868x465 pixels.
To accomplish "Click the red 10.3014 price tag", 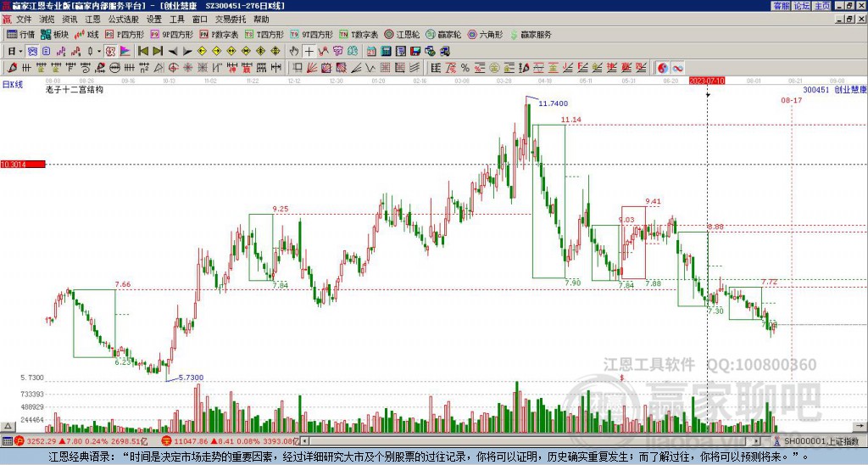I will click(23, 165).
